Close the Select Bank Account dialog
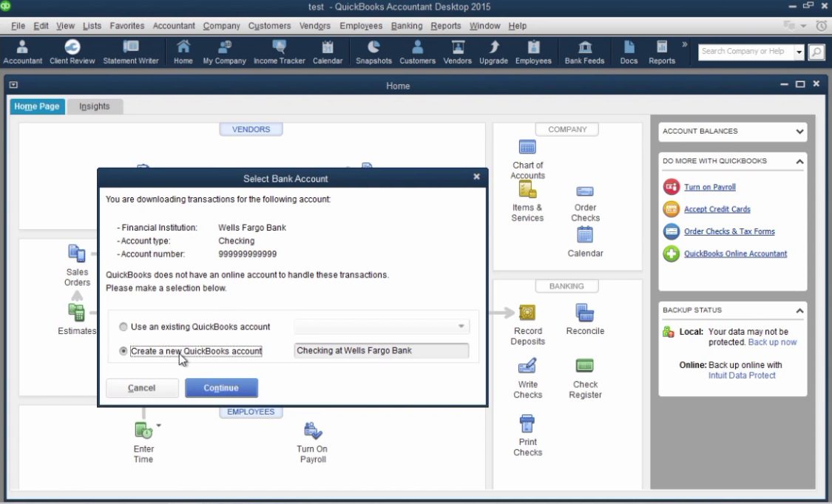The image size is (832, 504). (x=476, y=177)
